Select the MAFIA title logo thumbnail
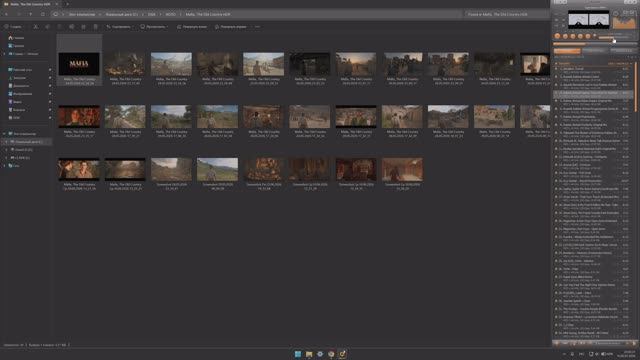This screenshot has width=640, height=360. click(79, 64)
